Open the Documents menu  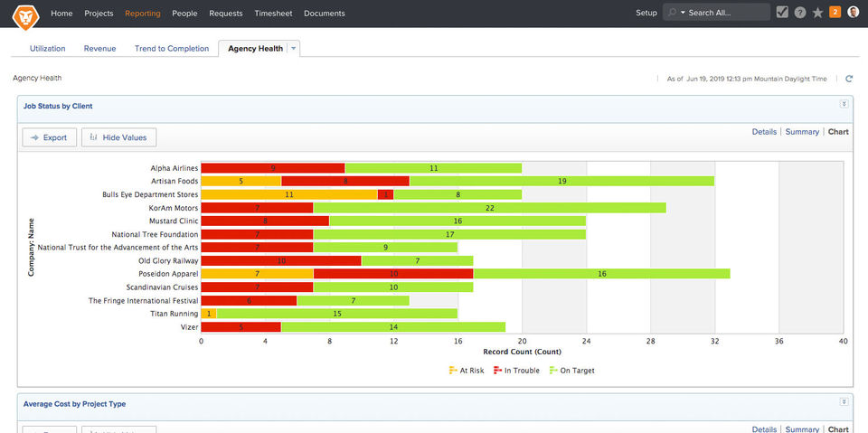coord(325,14)
